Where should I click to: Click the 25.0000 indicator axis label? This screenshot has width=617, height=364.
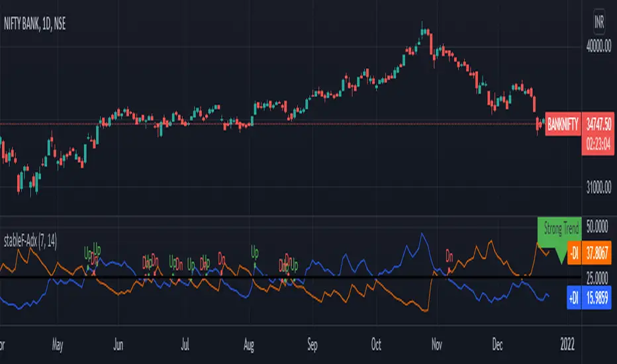tap(597, 278)
